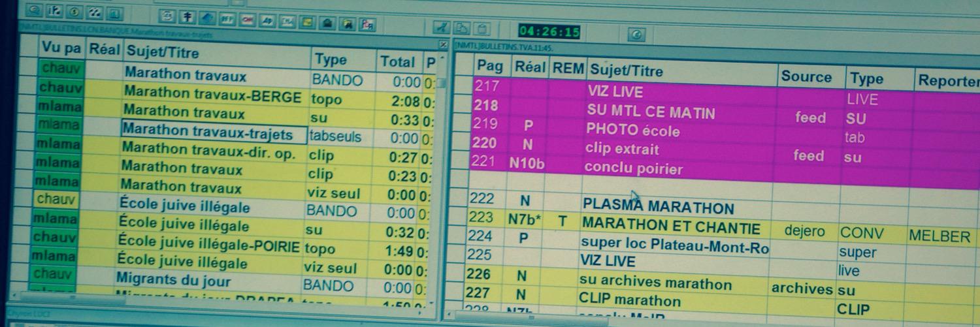Select 'Migrants du jour' row

point(173,279)
